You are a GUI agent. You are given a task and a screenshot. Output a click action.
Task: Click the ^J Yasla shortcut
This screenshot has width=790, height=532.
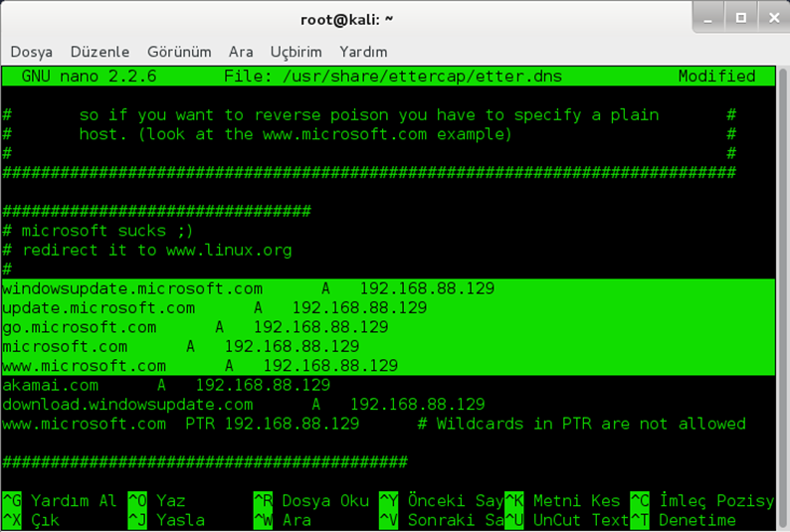[166, 520]
